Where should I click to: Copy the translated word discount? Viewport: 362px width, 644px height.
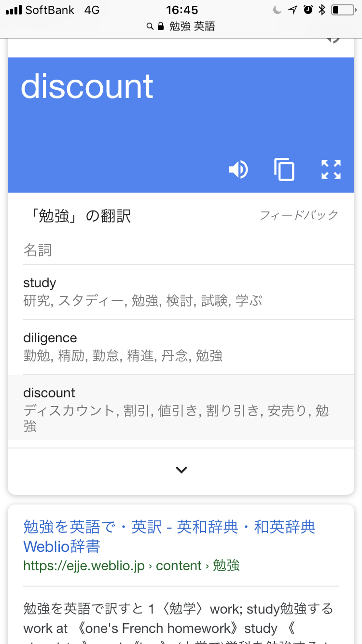[x=284, y=169]
